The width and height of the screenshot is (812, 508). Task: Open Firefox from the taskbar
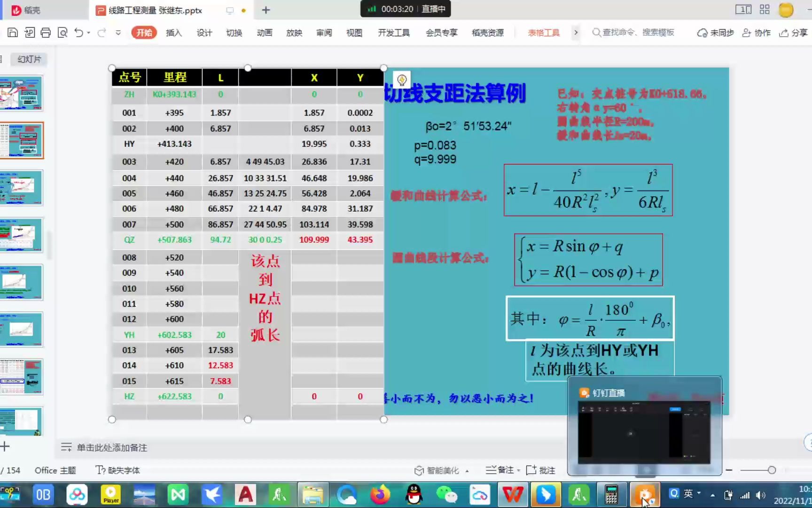[x=380, y=495]
